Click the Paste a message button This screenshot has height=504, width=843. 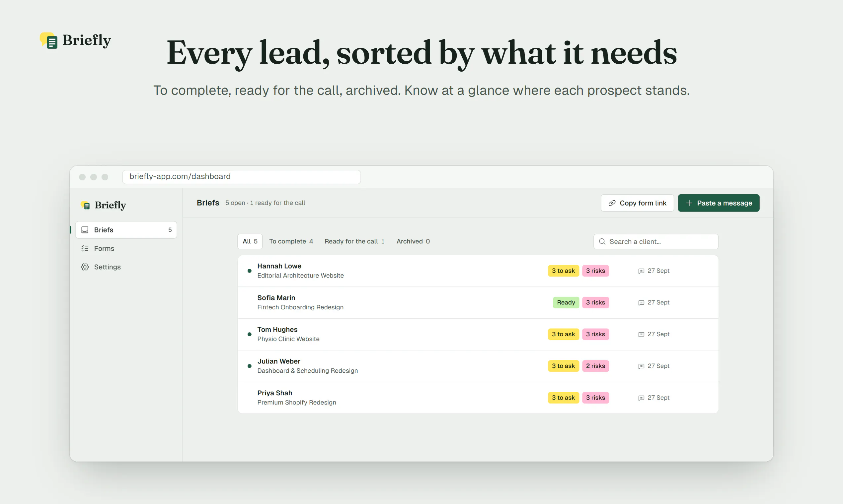click(719, 203)
